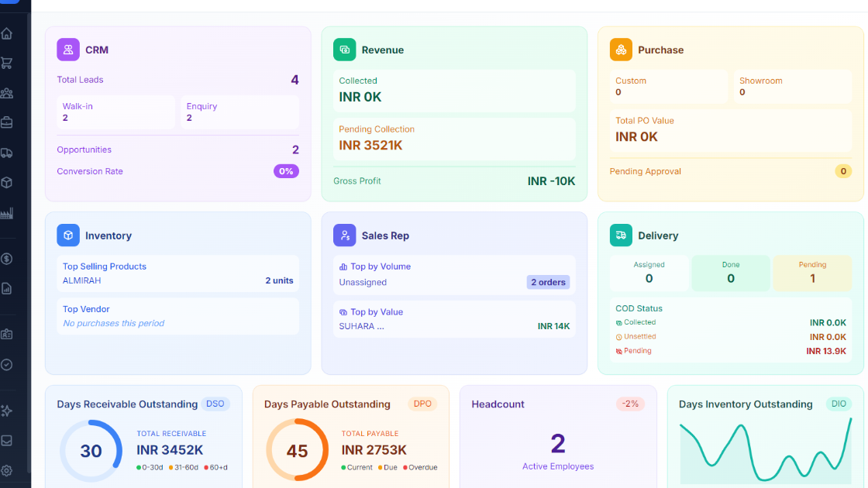Click the Pending deliveries tile

812,273
